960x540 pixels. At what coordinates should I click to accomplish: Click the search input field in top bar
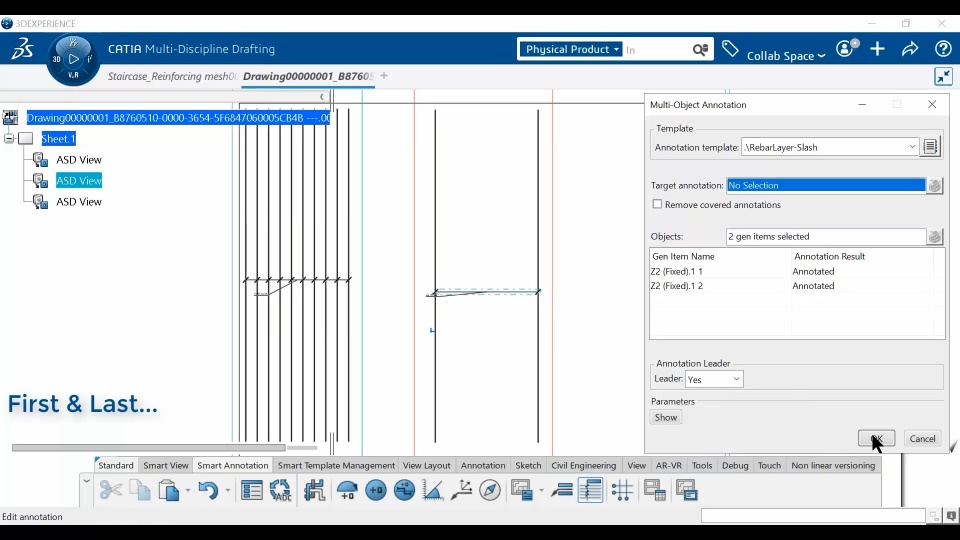coord(656,50)
